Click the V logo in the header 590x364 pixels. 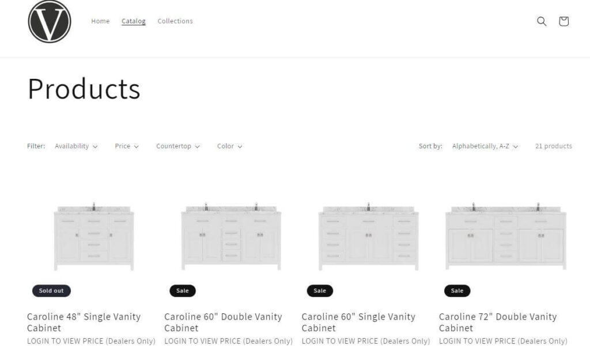(x=50, y=21)
